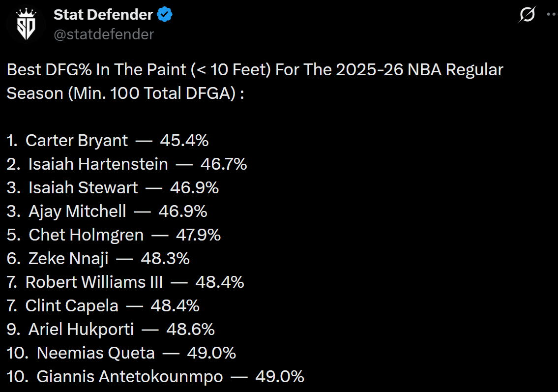This screenshot has width=558, height=392.
Task: Click the Stat Defender display name
Action: [103, 15]
